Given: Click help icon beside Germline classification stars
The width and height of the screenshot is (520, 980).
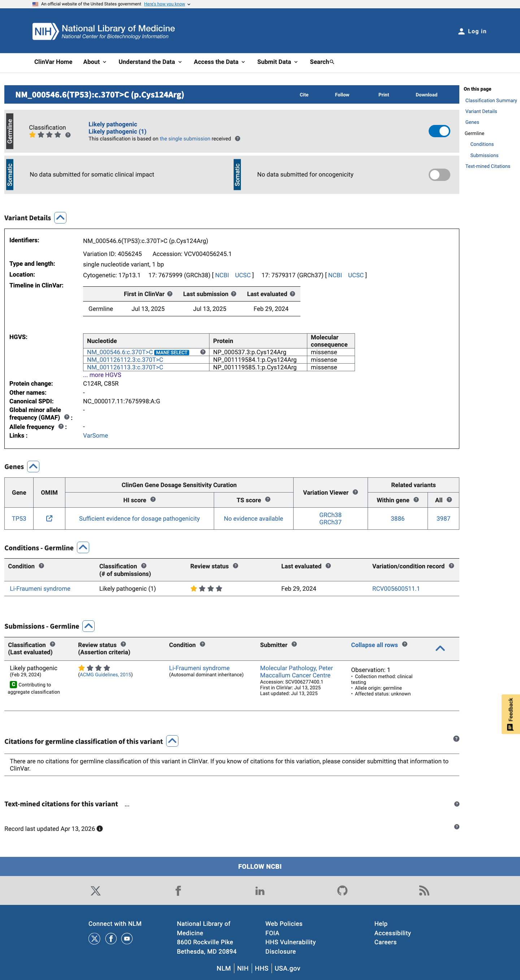Looking at the screenshot, I should tap(68, 135).
